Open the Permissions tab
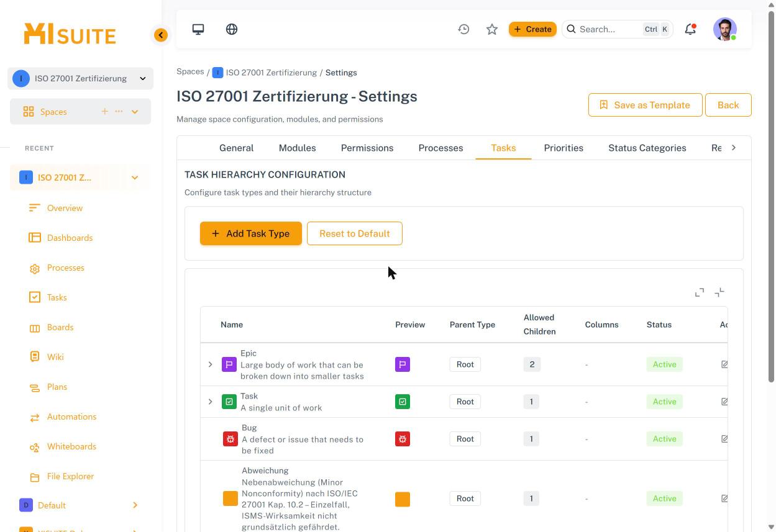Image resolution: width=776 pixels, height=532 pixels. (367, 148)
